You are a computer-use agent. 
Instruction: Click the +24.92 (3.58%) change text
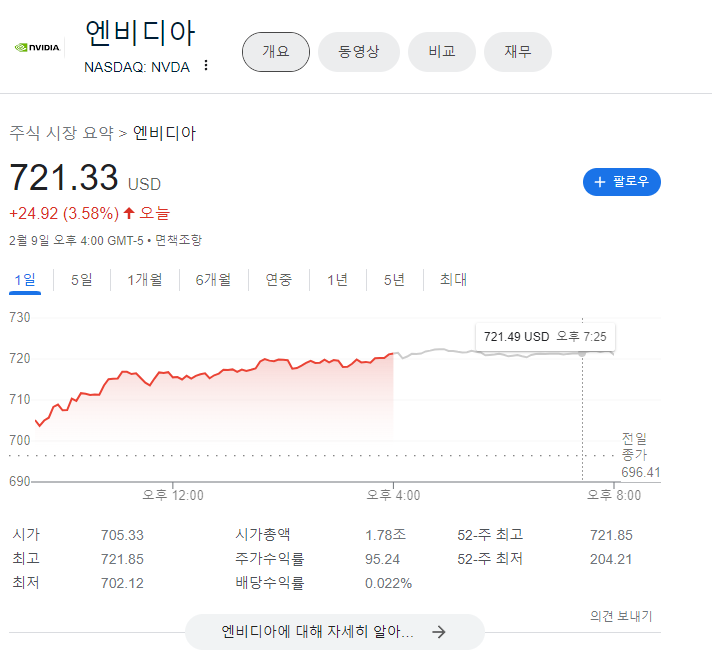pos(64,213)
